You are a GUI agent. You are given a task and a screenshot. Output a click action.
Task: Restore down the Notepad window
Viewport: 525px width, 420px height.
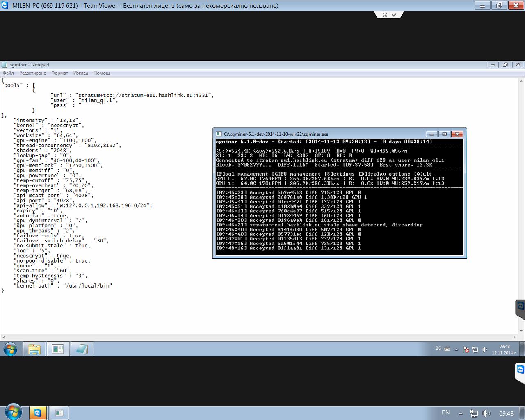point(505,65)
